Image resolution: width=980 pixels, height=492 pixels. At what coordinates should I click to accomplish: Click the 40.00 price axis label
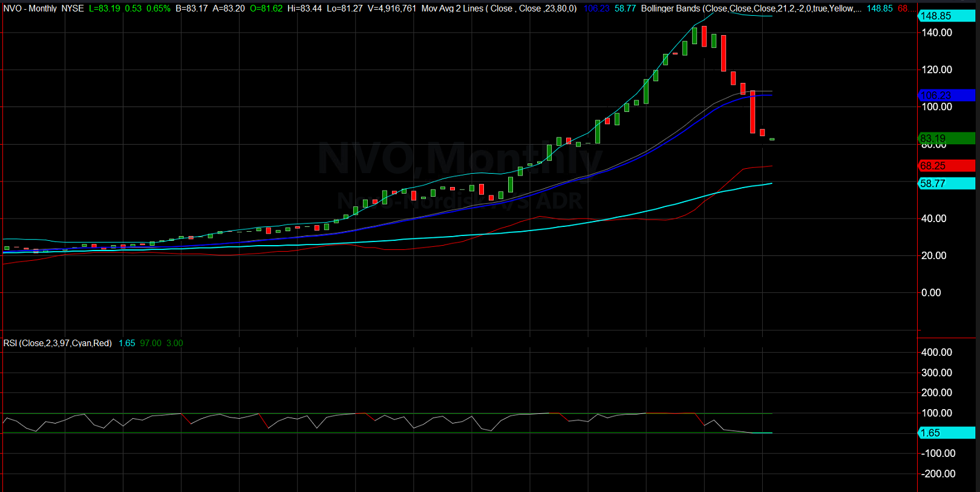pos(933,218)
